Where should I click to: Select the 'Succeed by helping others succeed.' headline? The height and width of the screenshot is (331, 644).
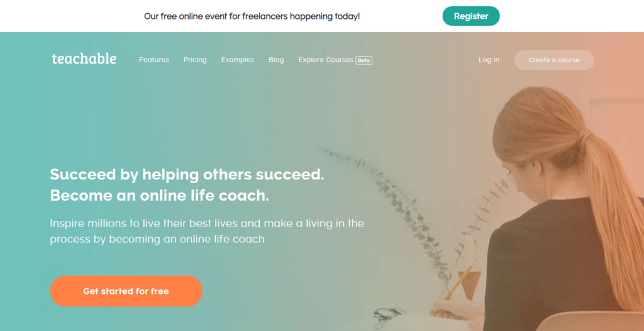(x=187, y=174)
